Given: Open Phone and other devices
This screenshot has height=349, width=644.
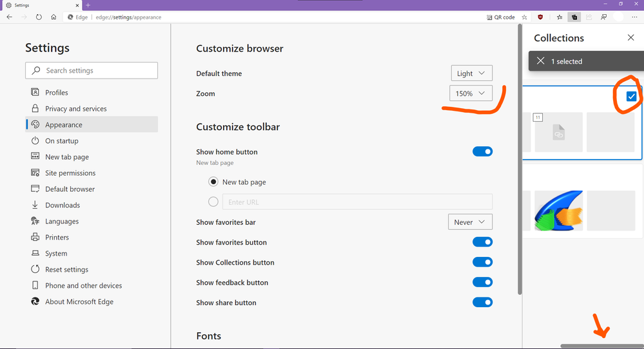Looking at the screenshot, I should pyautogui.click(x=92, y=285).
